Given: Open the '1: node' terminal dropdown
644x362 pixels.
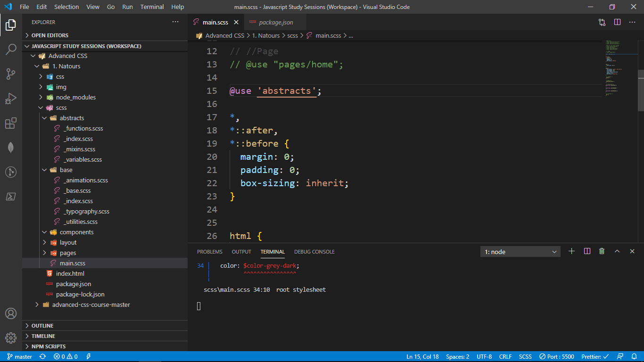Looking at the screenshot, I should pos(520,251).
